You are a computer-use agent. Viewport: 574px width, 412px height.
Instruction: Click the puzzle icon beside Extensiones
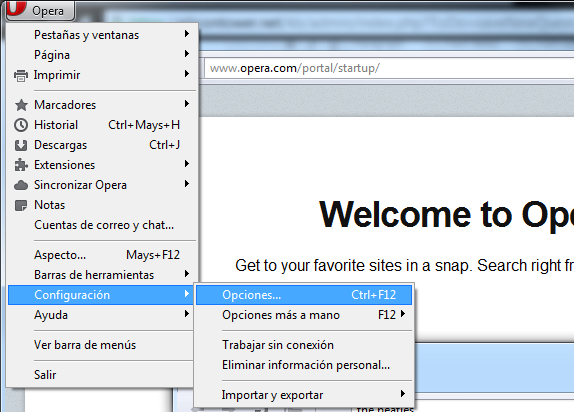point(21,165)
